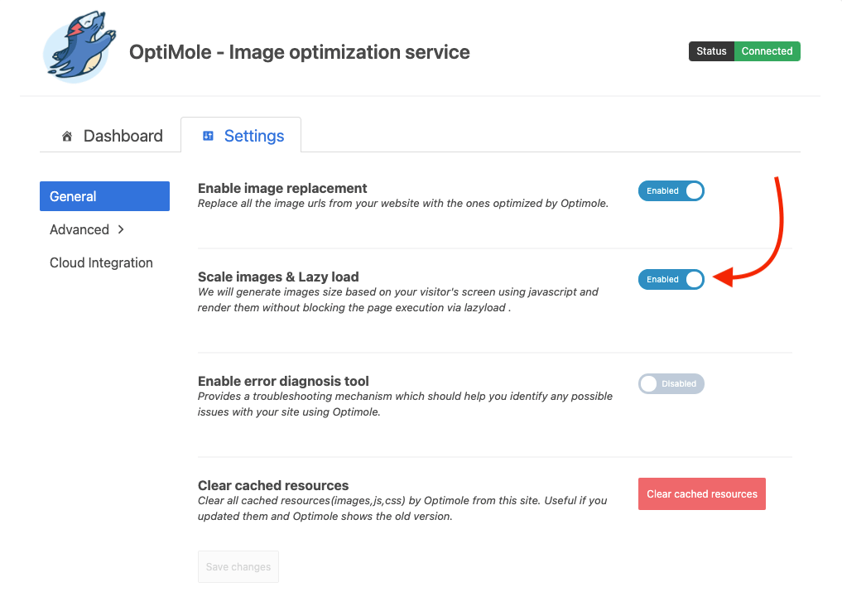This screenshot has width=842, height=616.
Task: Click the green Connected status badge
Action: coord(767,51)
